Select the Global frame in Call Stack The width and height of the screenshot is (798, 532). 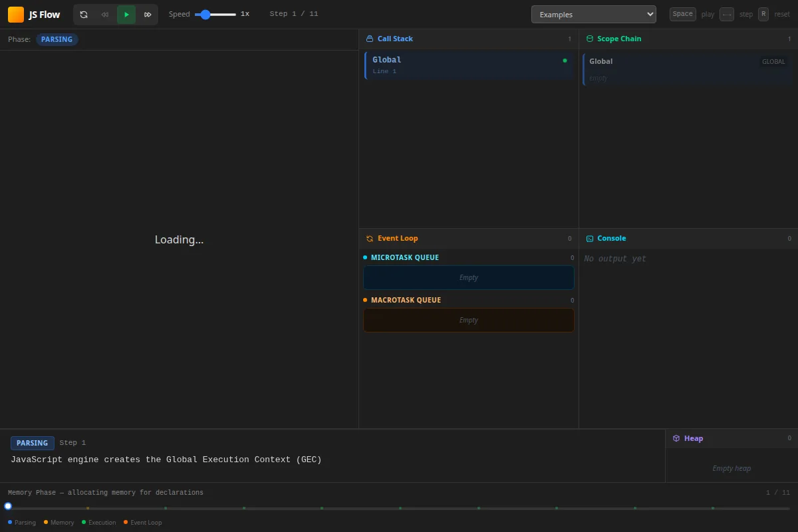coord(469,65)
